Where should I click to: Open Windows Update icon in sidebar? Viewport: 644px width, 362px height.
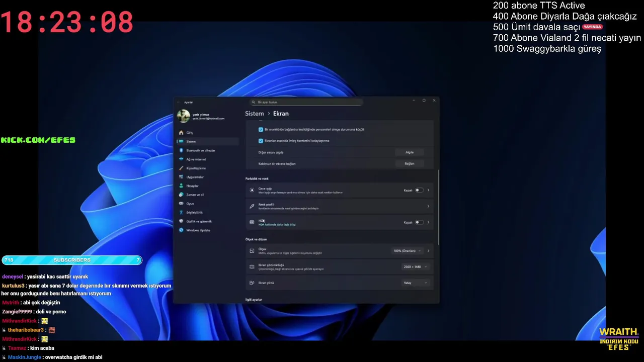[x=181, y=230]
